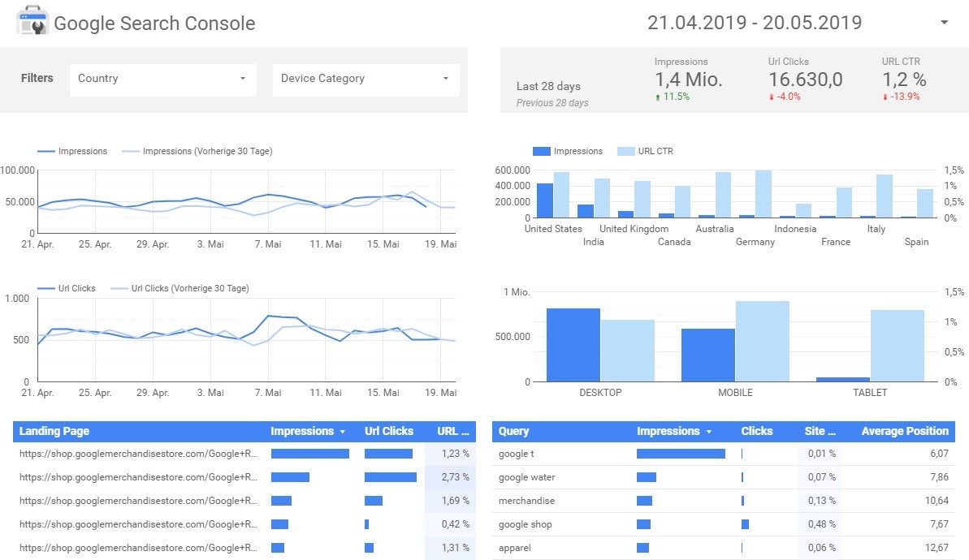Image resolution: width=969 pixels, height=560 pixels.
Task: Select the 'google water' query row
Action: [724, 477]
